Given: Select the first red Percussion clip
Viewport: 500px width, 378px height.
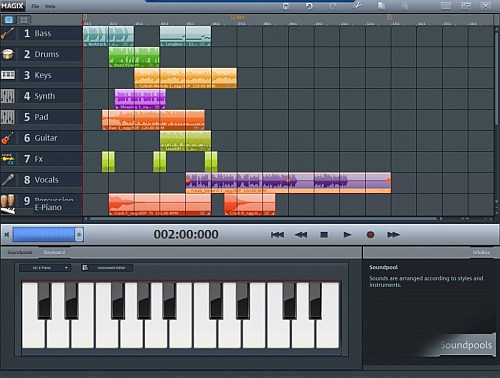Looking at the screenshot, I should point(160,204).
